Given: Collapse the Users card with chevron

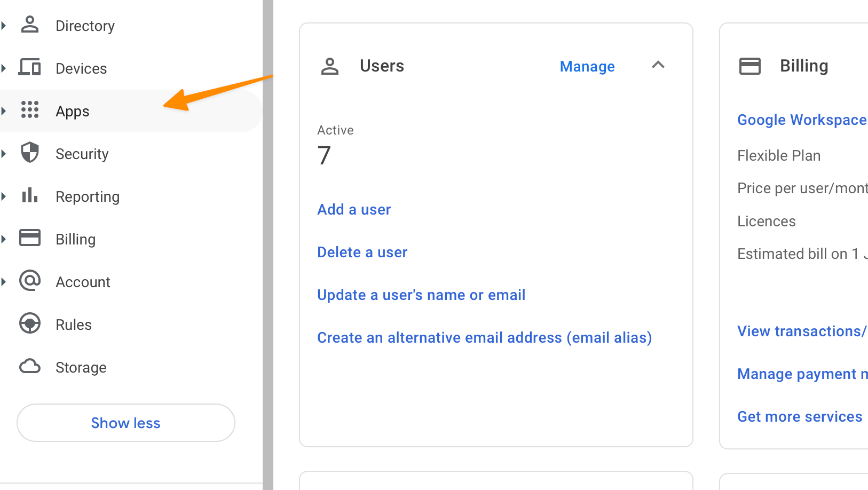Looking at the screenshot, I should tap(658, 65).
